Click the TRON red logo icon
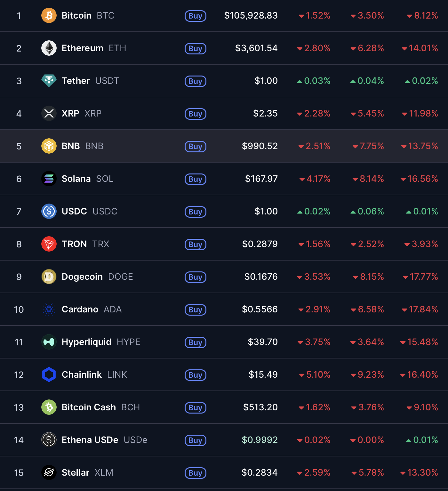The width and height of the screenshot is (448, 491). 49,244
